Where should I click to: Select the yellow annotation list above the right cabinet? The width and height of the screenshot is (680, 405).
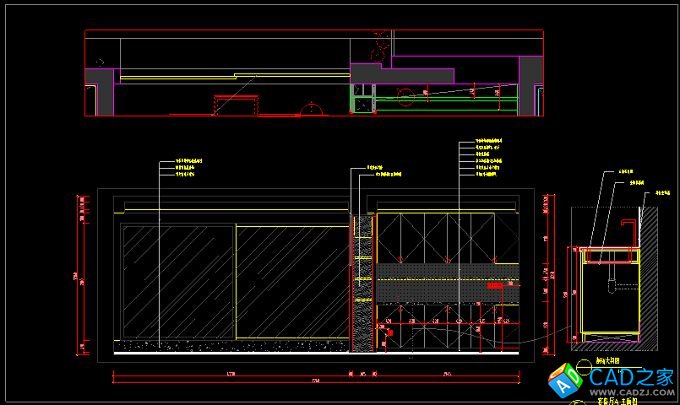[x=487, y=160]
